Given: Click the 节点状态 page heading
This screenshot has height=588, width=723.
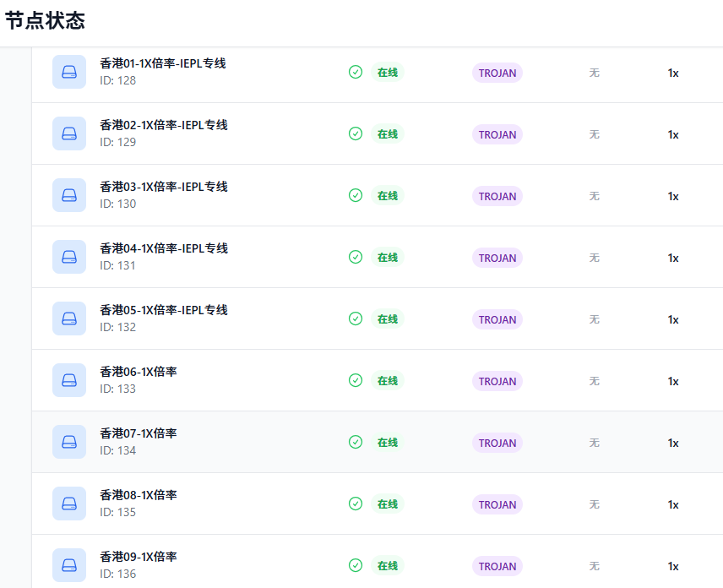Looking at the screenshot, I should tap(45, 21).
